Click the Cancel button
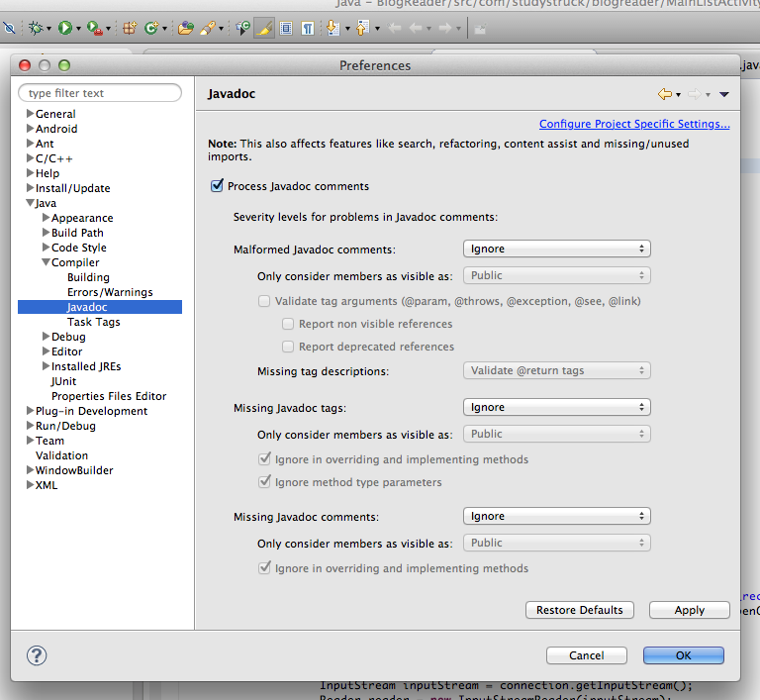 [587, 655]
